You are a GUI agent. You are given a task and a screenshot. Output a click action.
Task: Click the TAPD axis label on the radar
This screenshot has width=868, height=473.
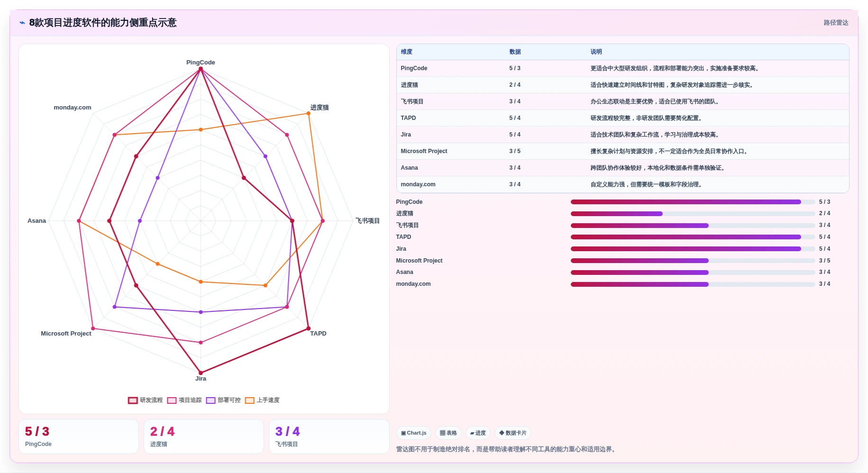pos(318,334)
